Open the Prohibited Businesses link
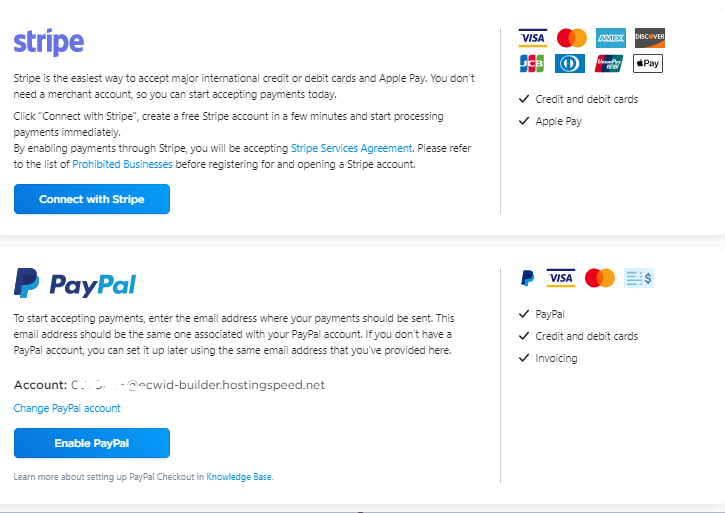The width and height of the screenshot is (725, 513). pos(122,164)
